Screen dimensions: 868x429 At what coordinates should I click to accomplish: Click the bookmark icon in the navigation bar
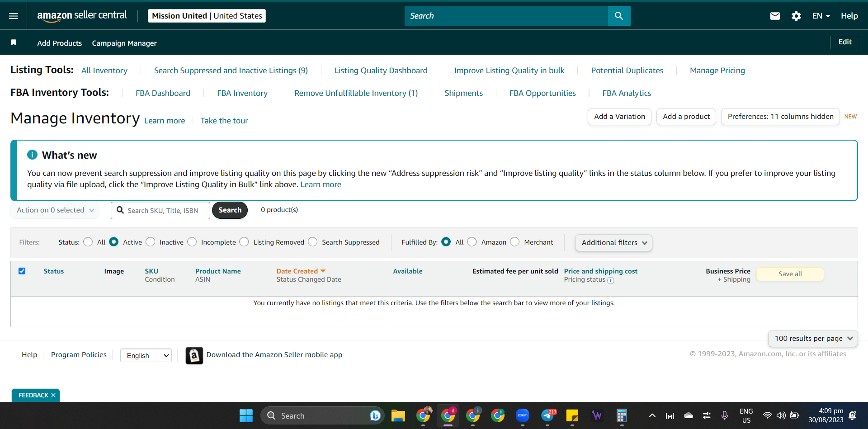(x=14, y=42)
